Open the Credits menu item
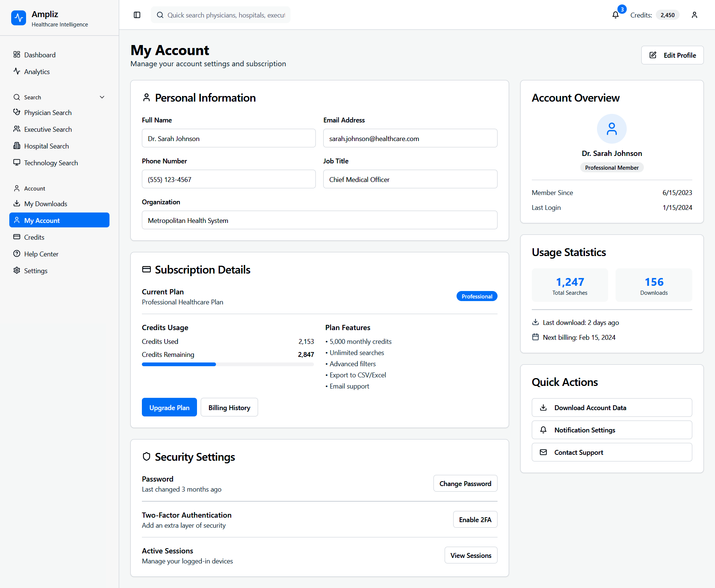The width and height of the screenshot is (715, 588). pos(34,237)
